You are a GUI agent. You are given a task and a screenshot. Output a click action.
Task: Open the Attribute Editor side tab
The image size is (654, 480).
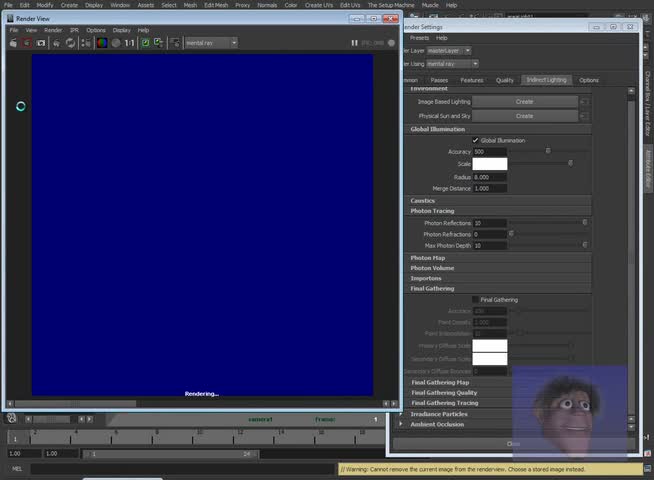(x=648, y=169)
